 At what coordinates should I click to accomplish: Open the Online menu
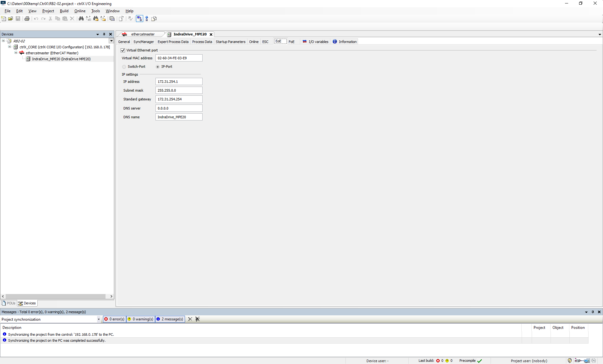click(80, 11)
